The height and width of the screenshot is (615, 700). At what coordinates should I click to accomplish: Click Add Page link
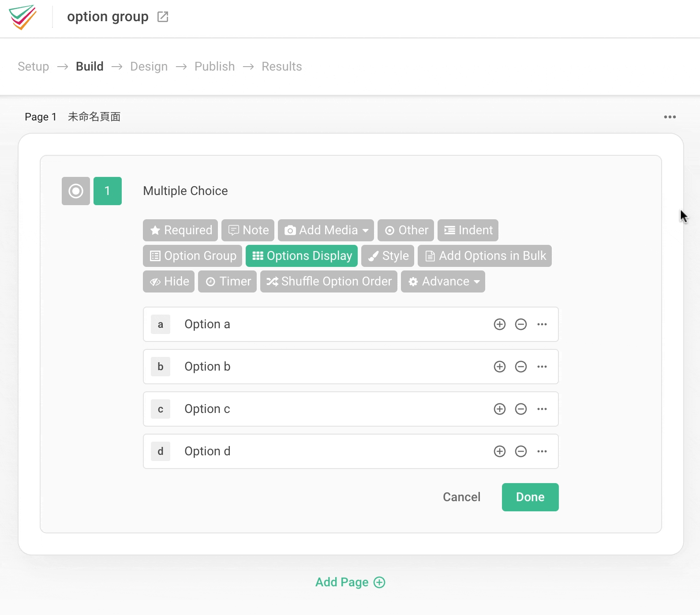pos(350,582)
